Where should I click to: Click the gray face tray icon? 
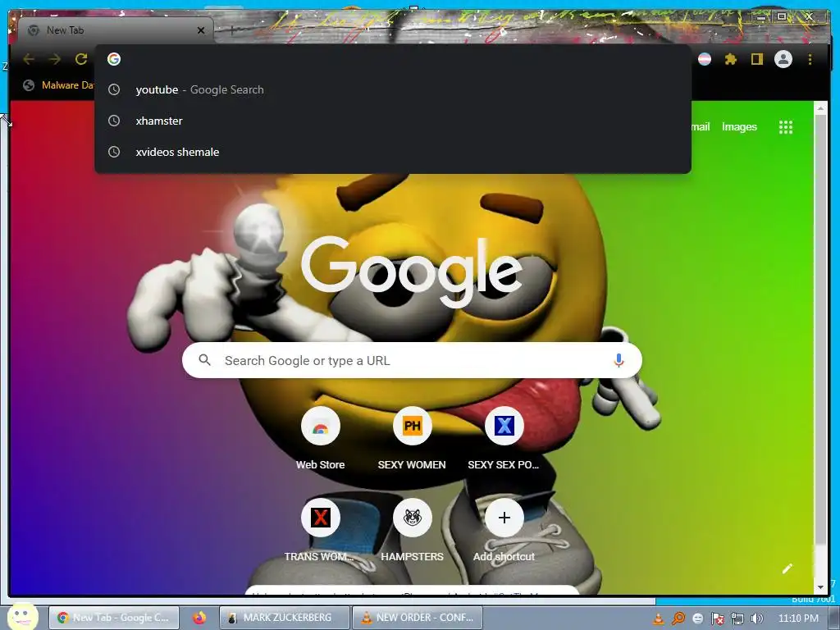(697, 619)
